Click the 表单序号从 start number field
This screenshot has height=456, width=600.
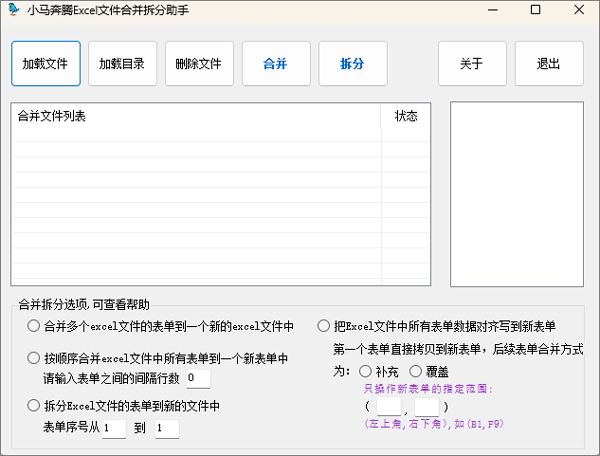coord(114,428)
